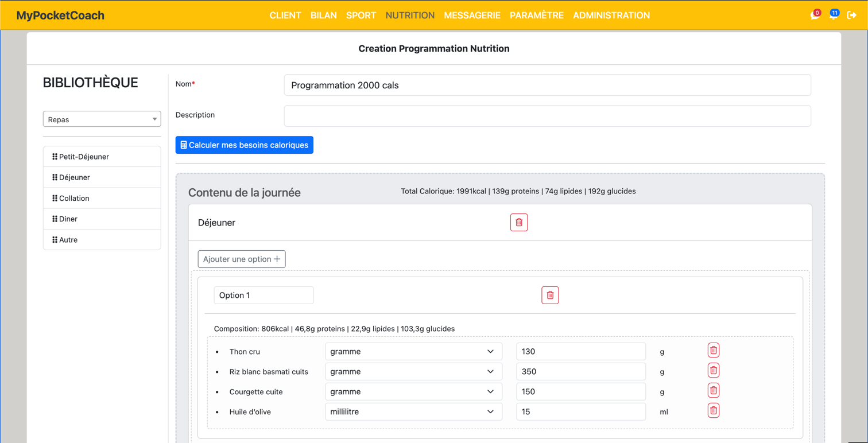Viewport: 868px width, 443px height.
Task: Click Calculer mes besoins caloriques button
Action: coord(244,145)
